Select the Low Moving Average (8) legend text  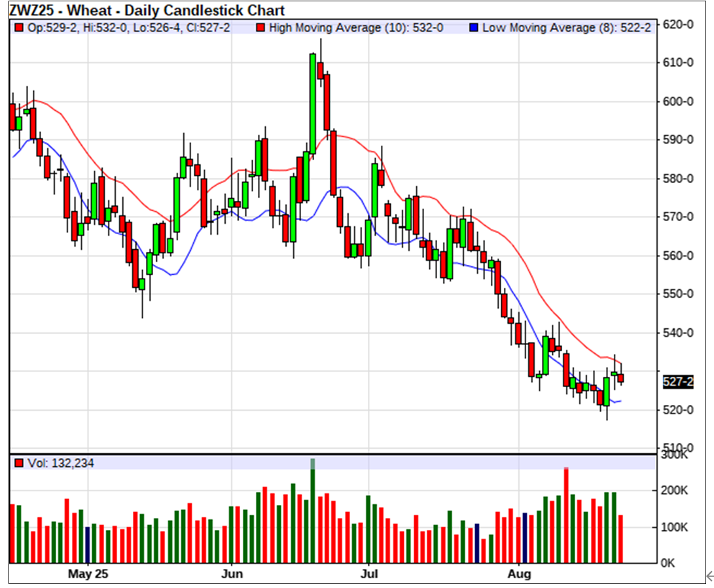(x=566, y=28)
